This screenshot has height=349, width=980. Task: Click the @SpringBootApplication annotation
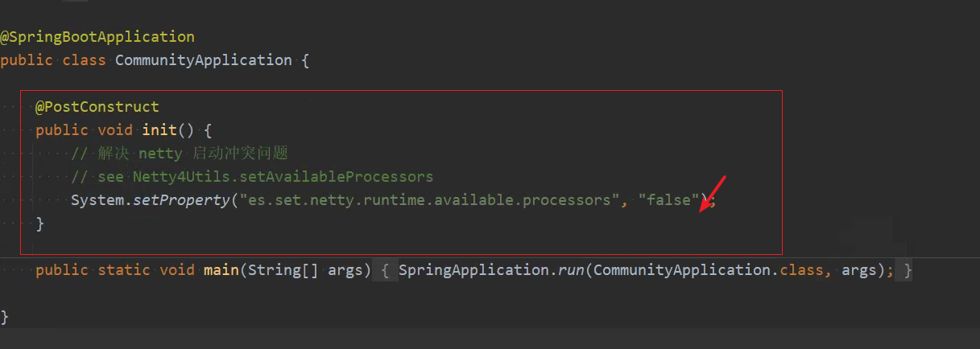(97, 37)
